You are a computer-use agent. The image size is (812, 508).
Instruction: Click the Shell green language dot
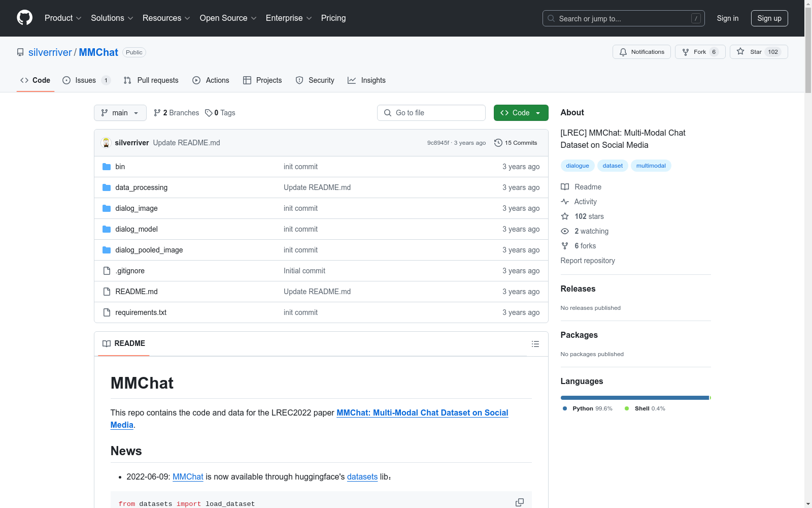tap(627, 408)
